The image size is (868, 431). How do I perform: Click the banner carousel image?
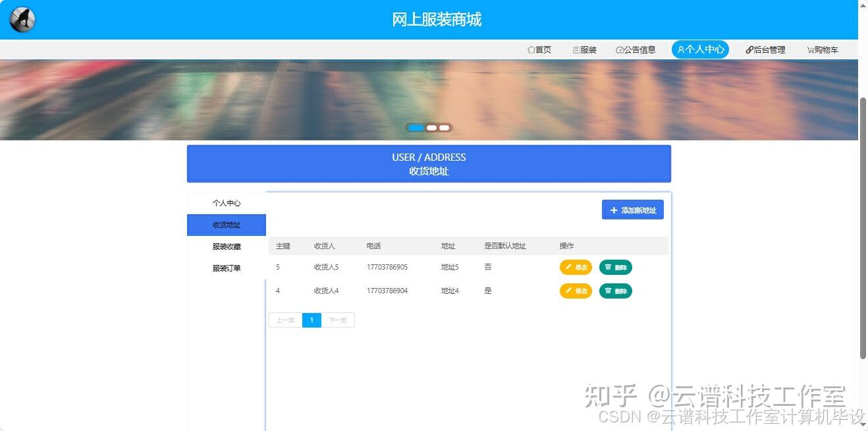pyautogui.click(x=429, y=100)
